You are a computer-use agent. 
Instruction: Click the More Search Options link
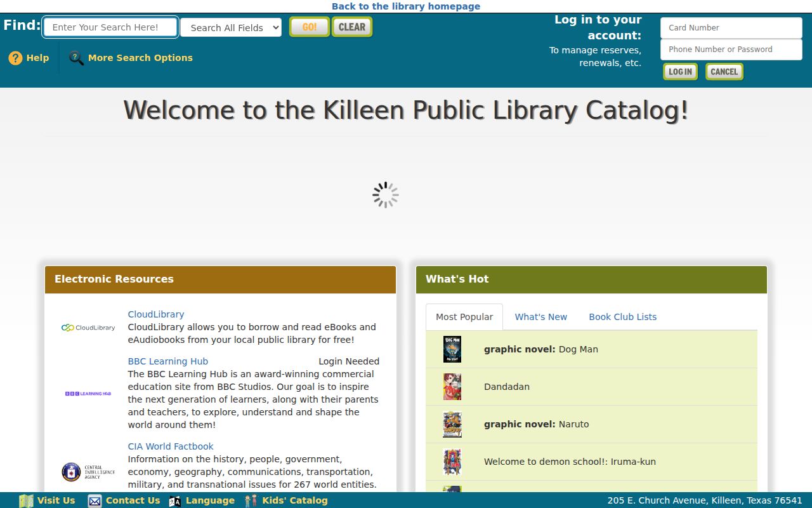tap(140, 58)
